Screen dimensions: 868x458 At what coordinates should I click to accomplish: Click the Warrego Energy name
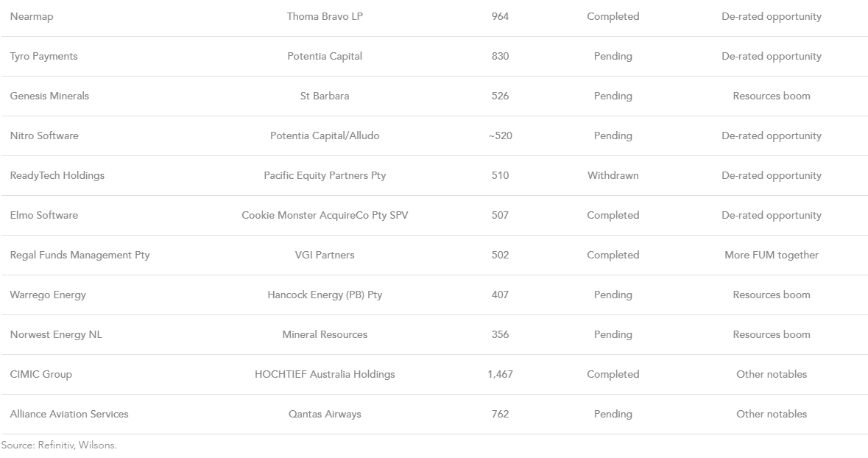(48, 295)
